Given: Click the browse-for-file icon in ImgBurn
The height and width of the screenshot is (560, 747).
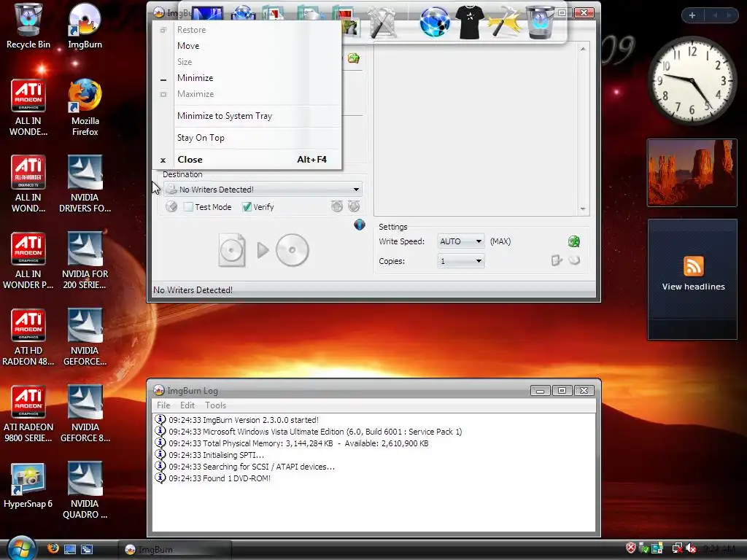Looking at the screenshot, I should pyautogui.click(x=354, y=58).
